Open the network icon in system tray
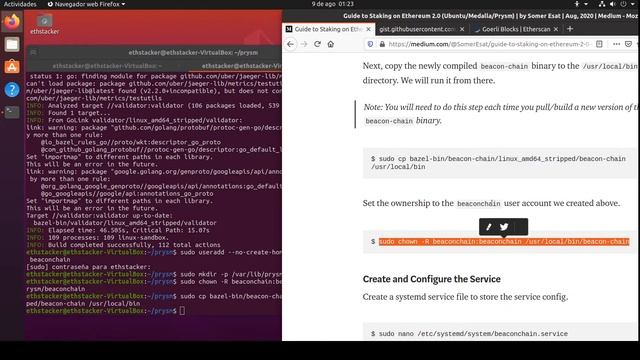The image size is (640, 360). click(602, 4)
